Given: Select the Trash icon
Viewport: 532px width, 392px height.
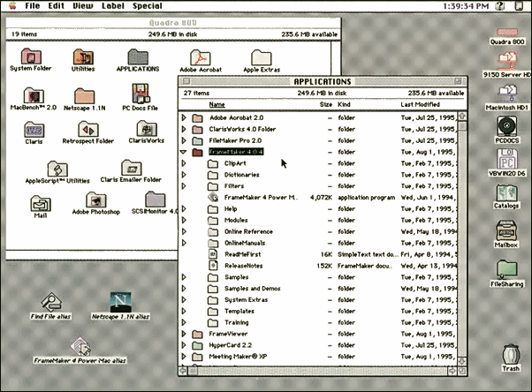Looking at the screenshot, I should click(511, 354).
